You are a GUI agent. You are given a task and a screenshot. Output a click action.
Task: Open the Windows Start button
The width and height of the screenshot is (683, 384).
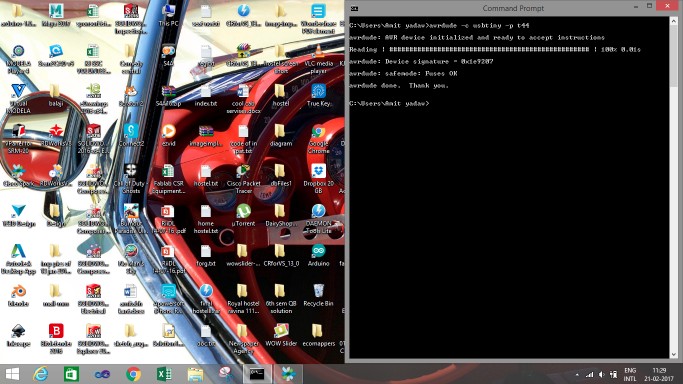coord(12,374)
